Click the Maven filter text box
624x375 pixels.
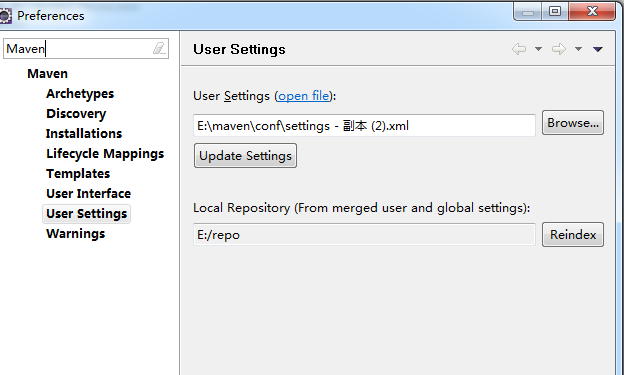point(86,49)
